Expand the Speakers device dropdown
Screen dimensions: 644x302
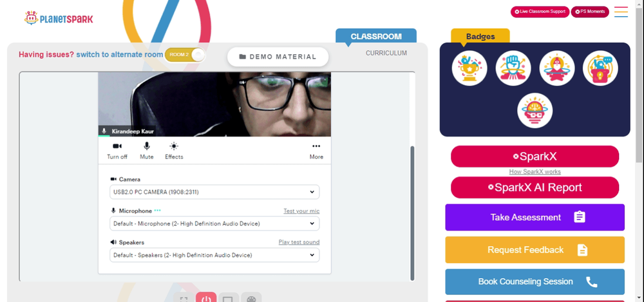pyautogui.click(x=214, y=255)
